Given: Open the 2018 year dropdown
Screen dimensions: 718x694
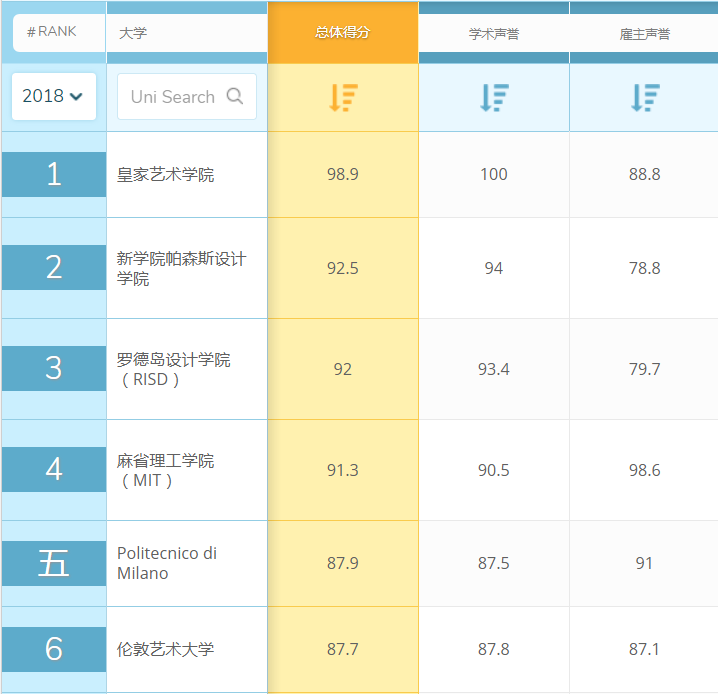Looking at the screenshot, I should [x=53, y=96].
